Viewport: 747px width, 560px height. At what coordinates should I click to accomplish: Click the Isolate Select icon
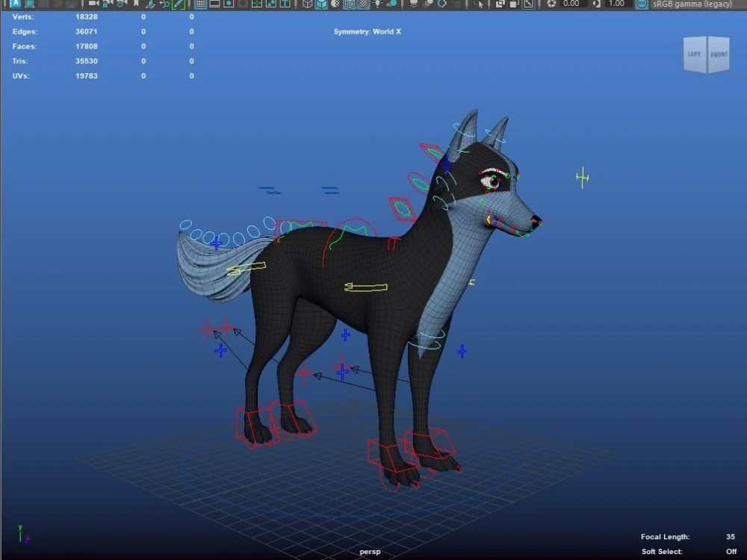pyautogui.click(x=480, y=3)
